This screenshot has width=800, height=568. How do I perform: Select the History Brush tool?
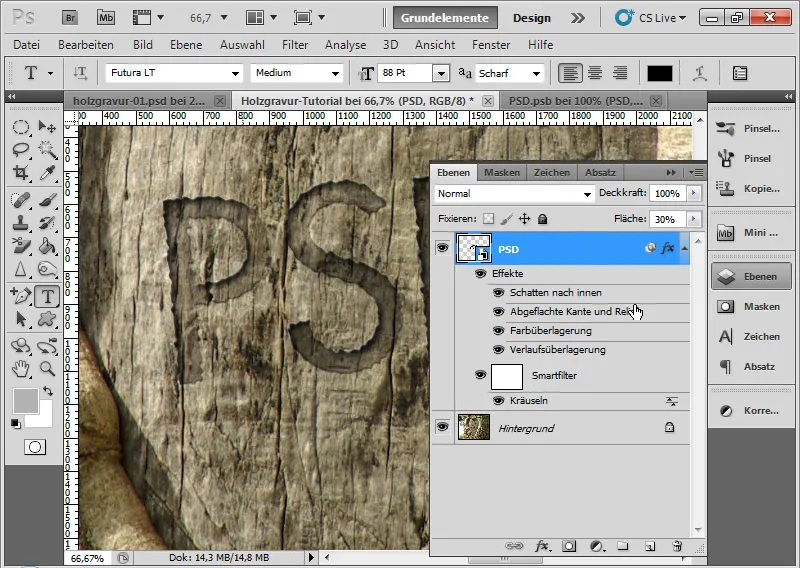[47, 223]
